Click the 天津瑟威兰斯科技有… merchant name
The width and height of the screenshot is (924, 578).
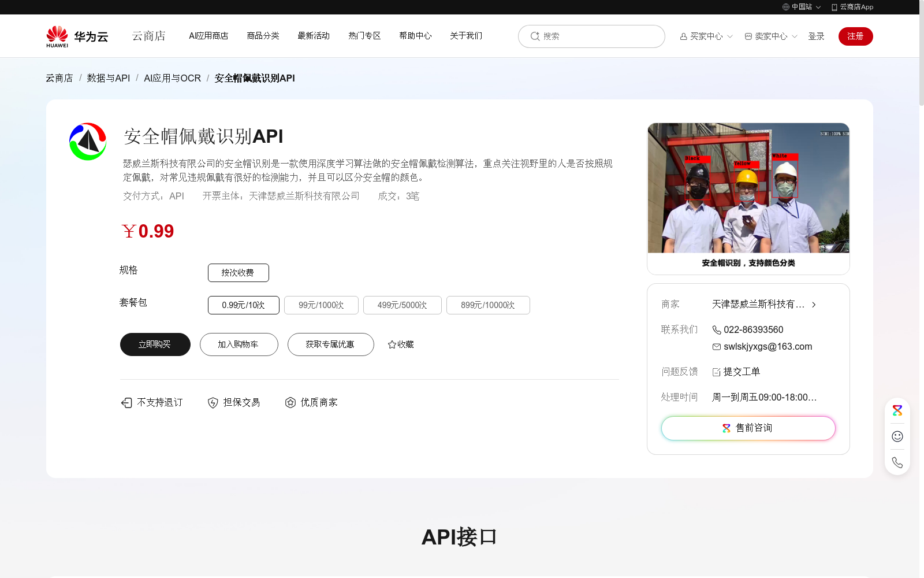[x=758, y=305]
